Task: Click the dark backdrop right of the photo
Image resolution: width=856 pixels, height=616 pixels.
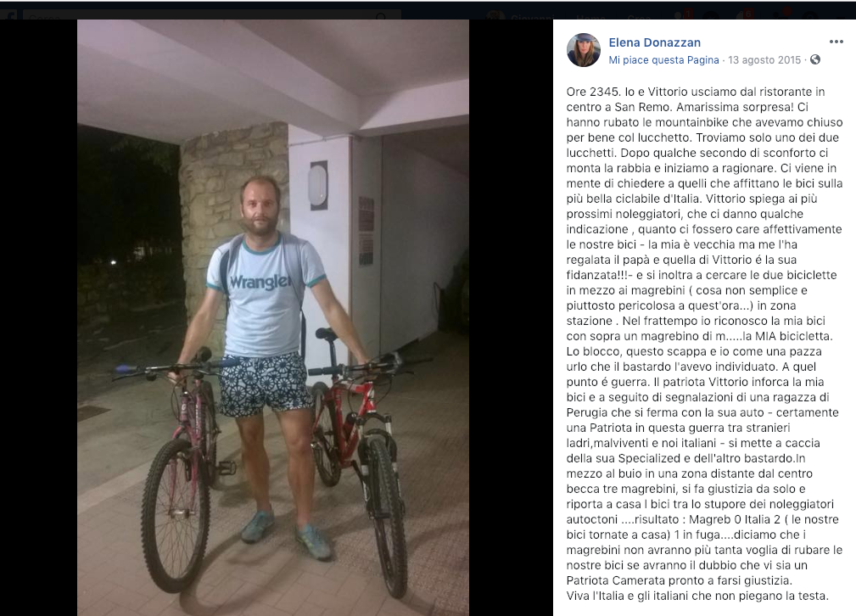Action: (x=511, y=318)
